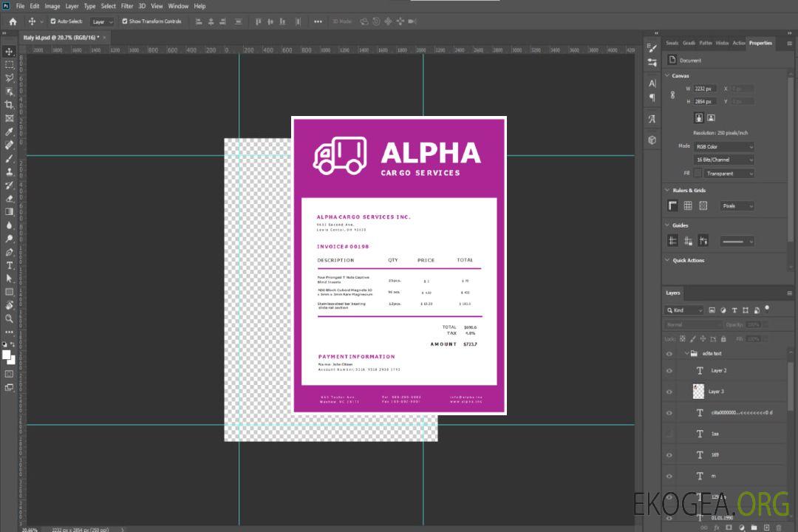Screen dimensions: 798x532
Task: Toggle the Auto-Select checkbox
Action: [53, 21]
